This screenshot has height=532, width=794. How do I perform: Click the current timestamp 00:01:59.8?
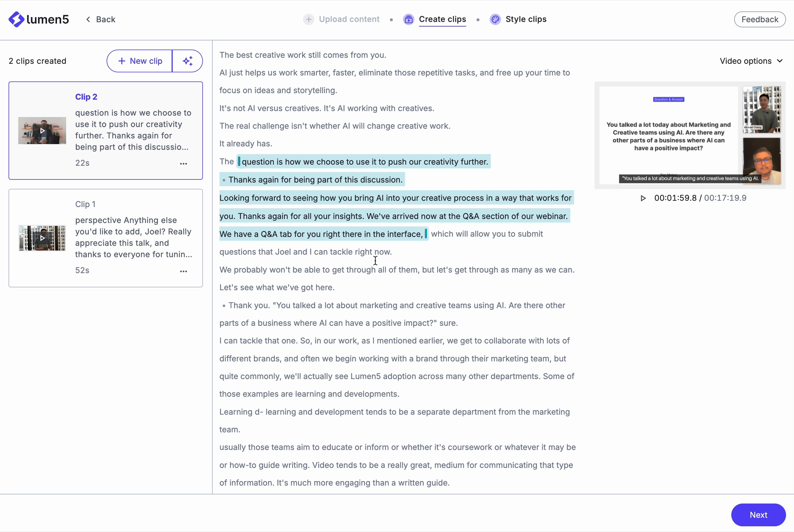coord(675,198)
